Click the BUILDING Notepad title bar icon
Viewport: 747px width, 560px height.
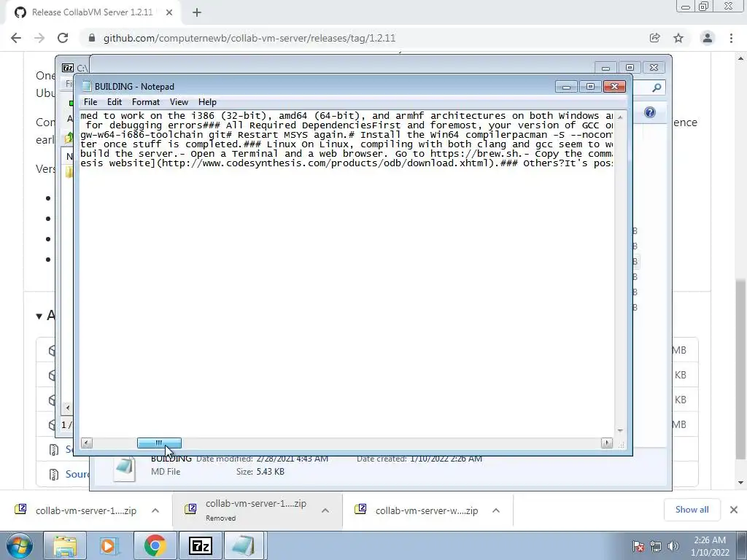click(x=86, y=86)
